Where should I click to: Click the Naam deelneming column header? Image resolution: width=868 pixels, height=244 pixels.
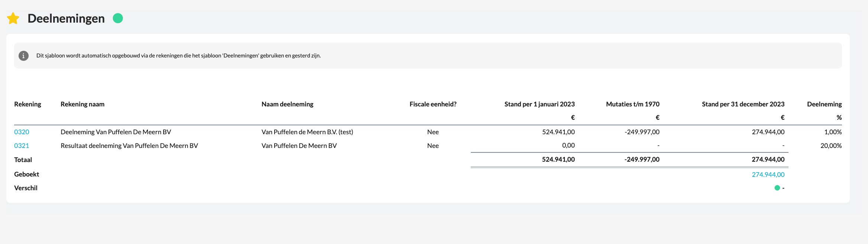287,104
